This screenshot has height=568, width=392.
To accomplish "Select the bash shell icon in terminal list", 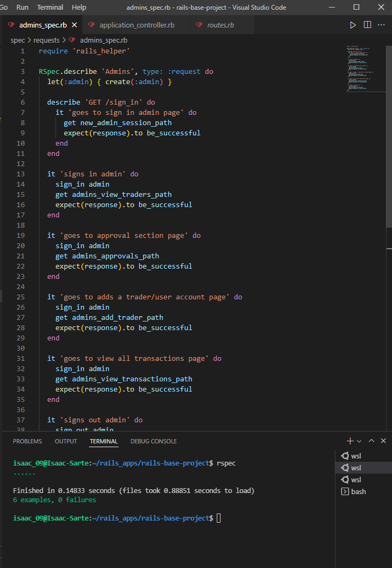I will pos(345,491).
